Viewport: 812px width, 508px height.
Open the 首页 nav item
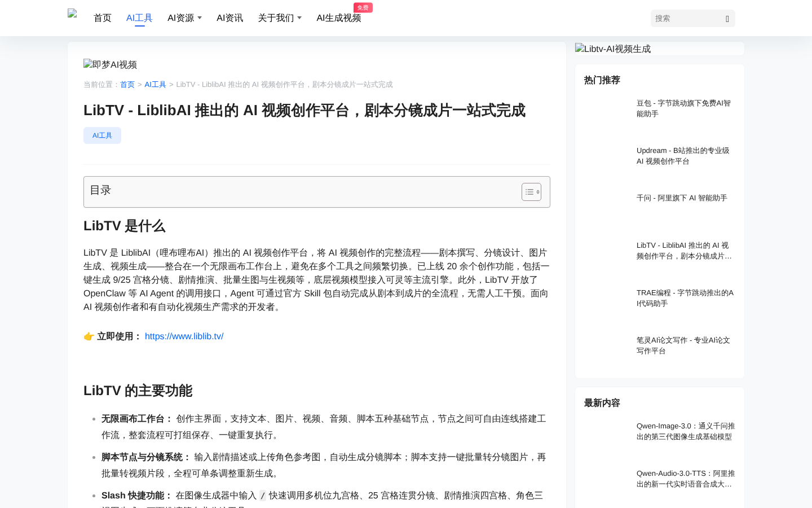pyautogui.click(x=103, y=18)
